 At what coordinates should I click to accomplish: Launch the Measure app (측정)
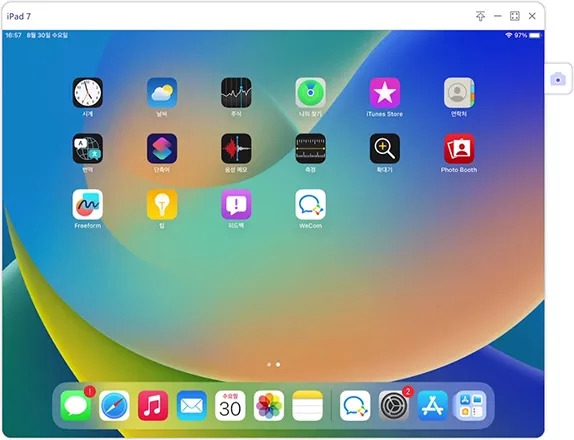[310, 149]
